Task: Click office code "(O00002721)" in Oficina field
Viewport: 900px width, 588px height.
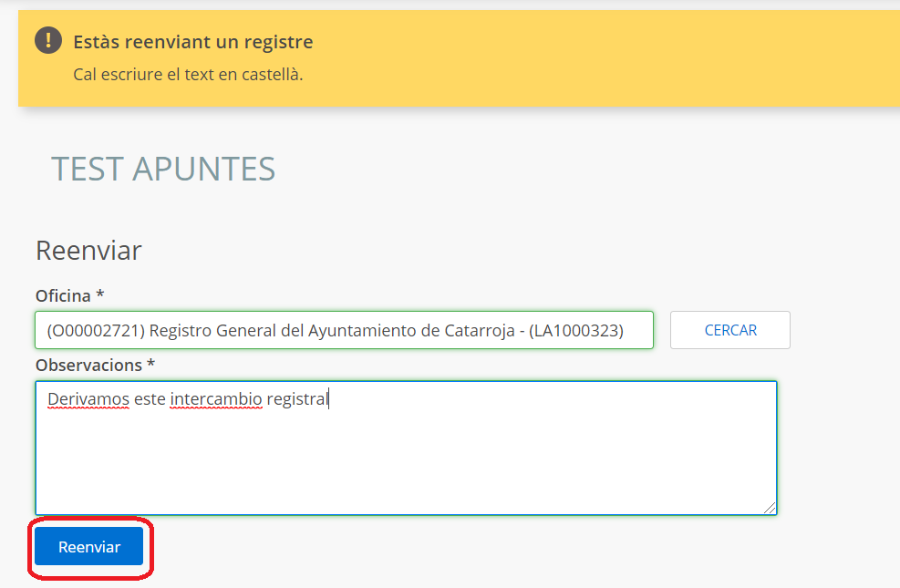Action: coord(93,330)
